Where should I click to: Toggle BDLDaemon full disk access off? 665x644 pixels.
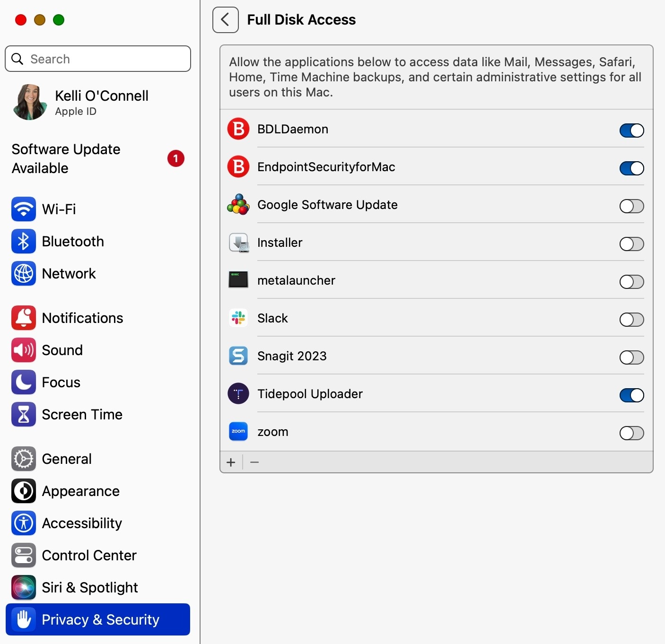[x=632, y=131]
